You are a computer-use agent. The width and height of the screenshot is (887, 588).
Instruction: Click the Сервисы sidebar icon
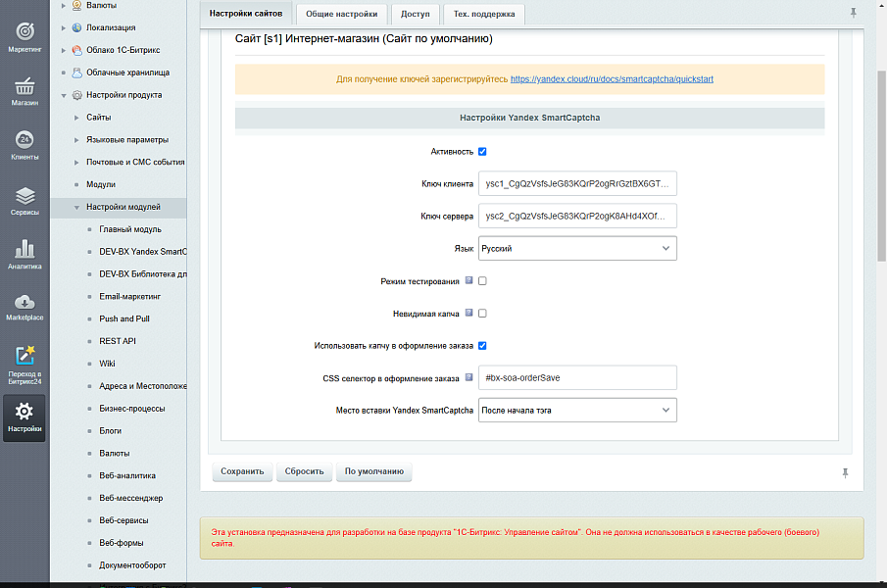click(x=24, y=196)
